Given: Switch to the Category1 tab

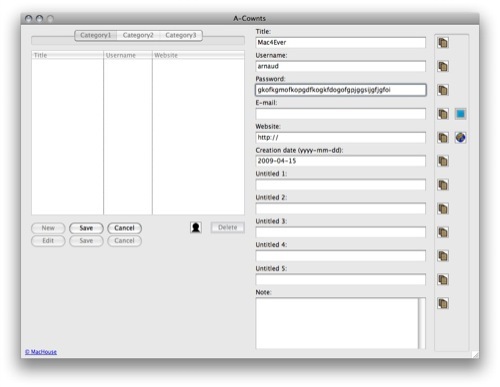Looking at the screenshot, I should [96, 35].
